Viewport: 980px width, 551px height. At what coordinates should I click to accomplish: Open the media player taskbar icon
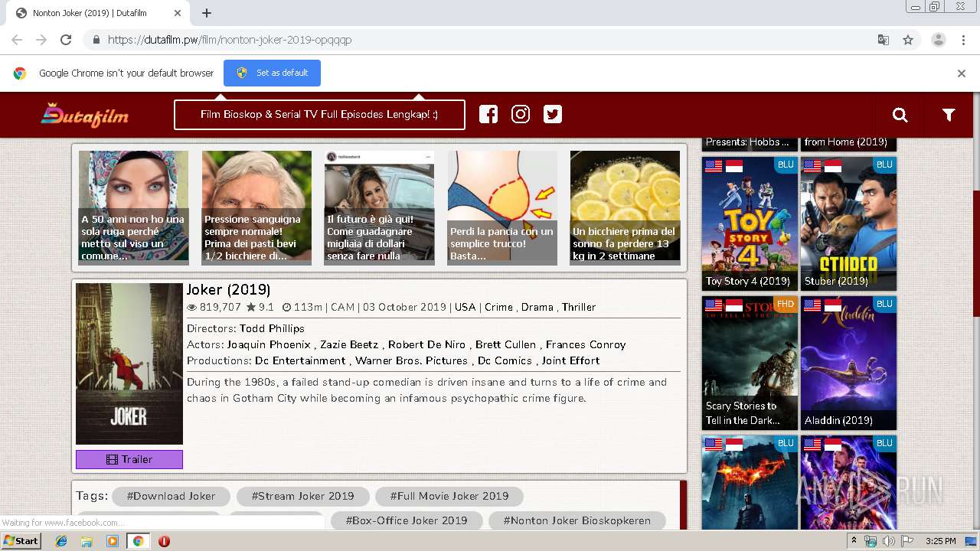point(113,541)
